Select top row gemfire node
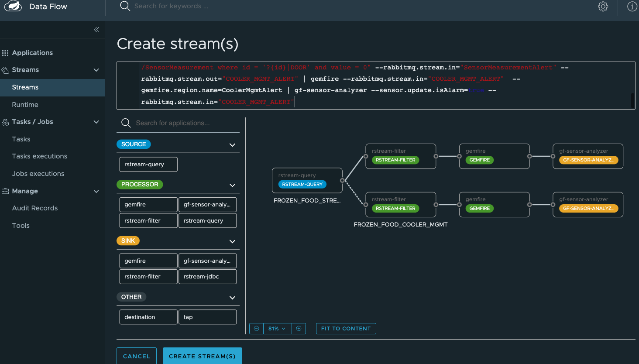Image resolution: width=639 pixels, height=364 pixels. coord(494,156)
